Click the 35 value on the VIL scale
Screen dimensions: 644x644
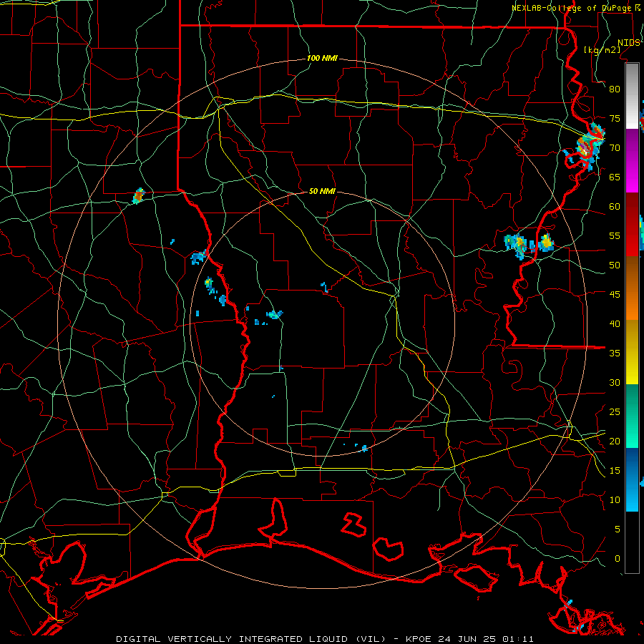tap(615, 353)
